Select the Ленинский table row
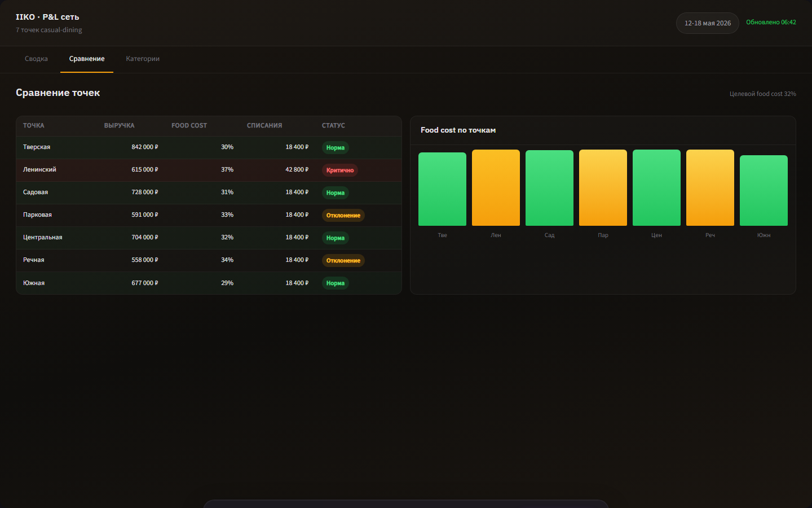This screenshot has width=812, height=508. tap(209, 170)
